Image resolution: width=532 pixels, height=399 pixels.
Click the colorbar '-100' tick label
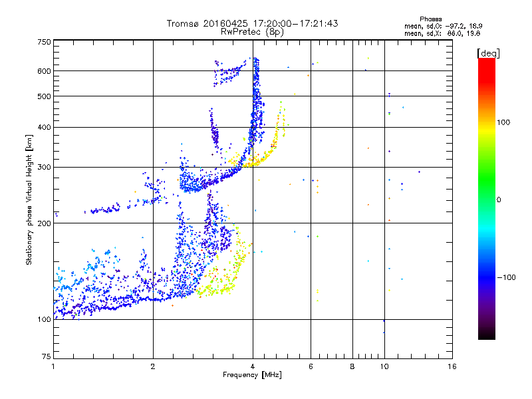(507, 277)
